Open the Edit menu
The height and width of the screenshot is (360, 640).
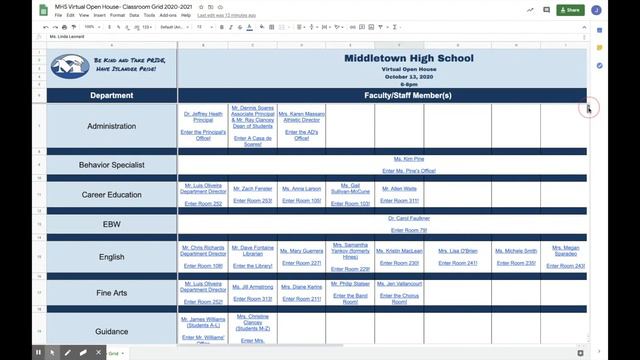(71, 15)
